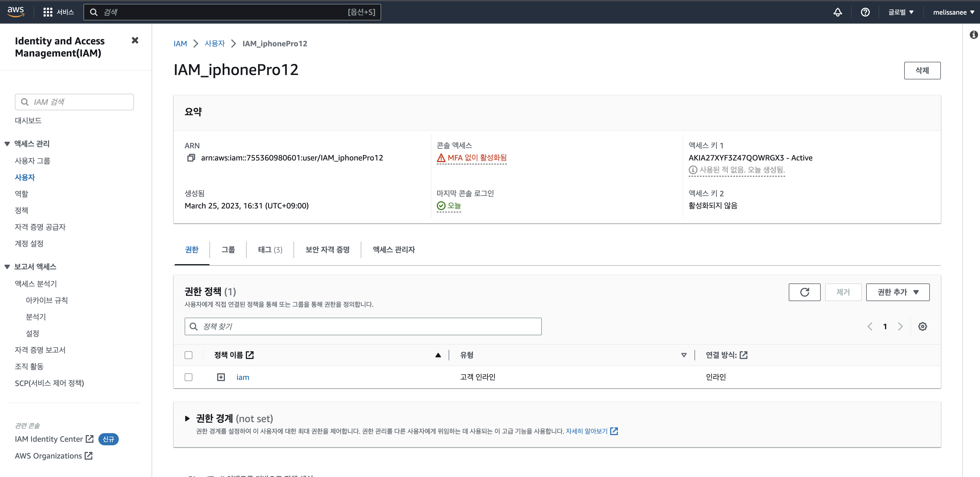Open roles in sidebar
This screenshot has width=980, height=477.
pyautogui.click(x=21, y=194)
